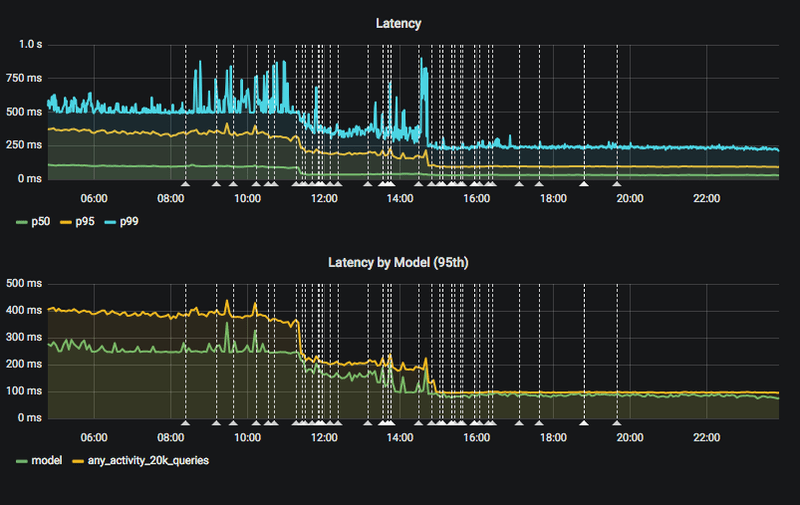Toggle the p99 series in the legend
Viewport: 800px width, 505px height.
[x=129, y=221]
